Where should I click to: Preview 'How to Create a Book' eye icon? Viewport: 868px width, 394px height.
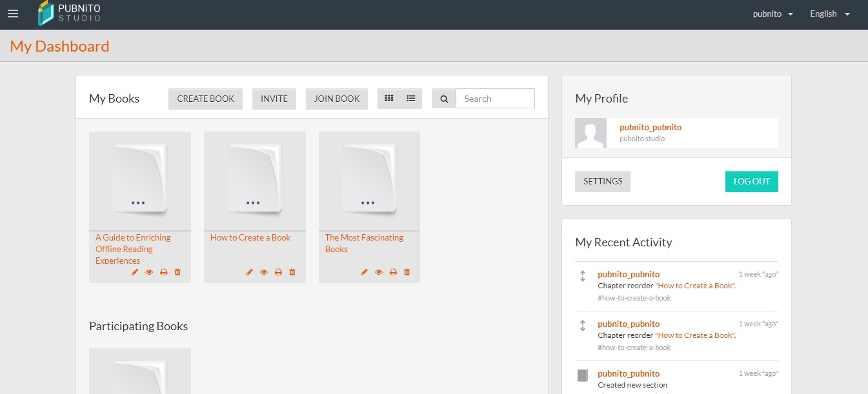pos(264,272)
